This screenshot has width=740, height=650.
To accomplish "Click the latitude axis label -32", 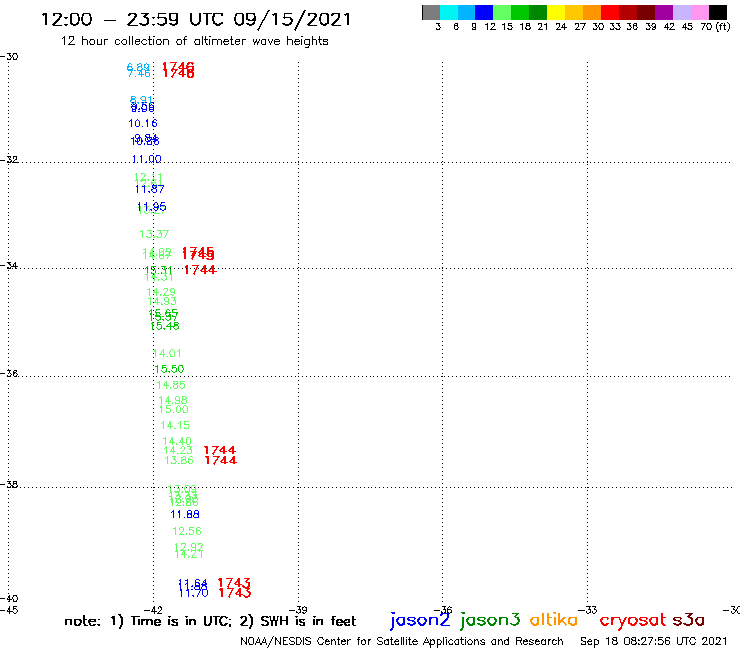I will click(9, 160).
